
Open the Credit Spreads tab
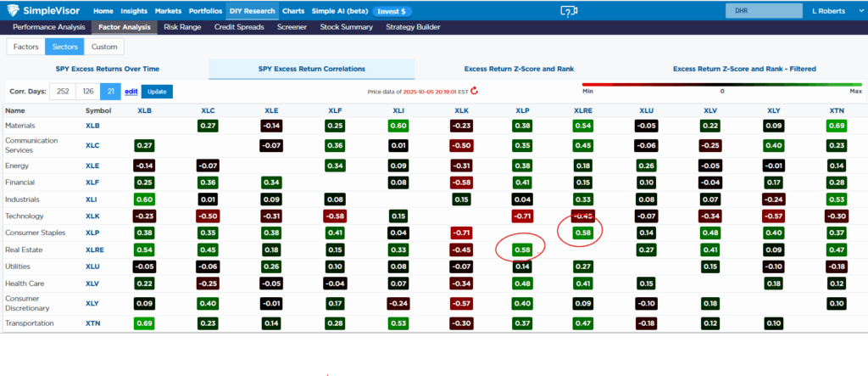point(239,27)
